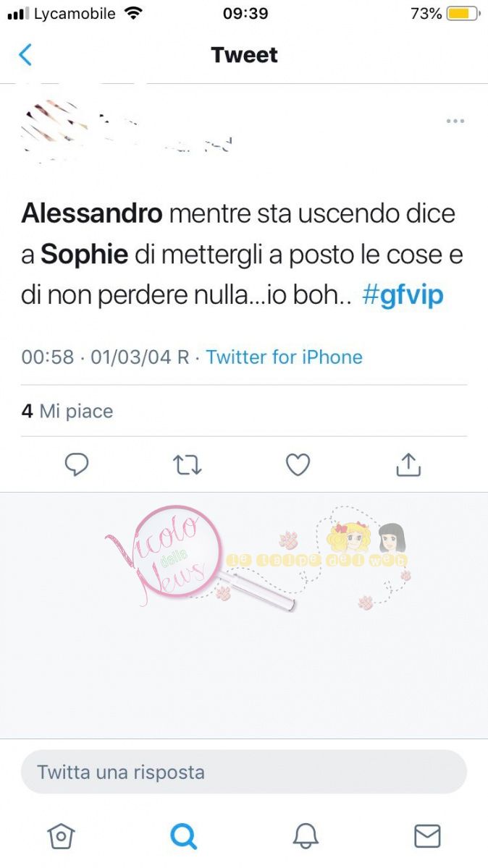The width and height of the screenshot is (488, 868).
Task: Tap the tweet timestamp 00:58
Action: 48,357
